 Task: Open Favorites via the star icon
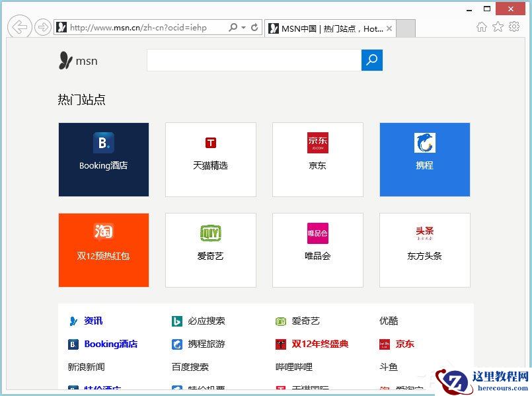498,27
